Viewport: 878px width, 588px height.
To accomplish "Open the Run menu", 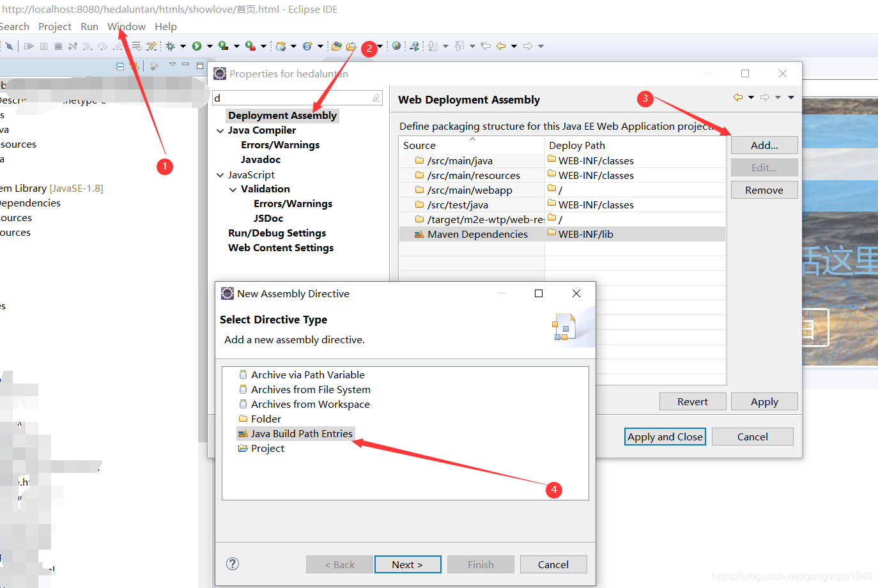I will pos(89,26).
